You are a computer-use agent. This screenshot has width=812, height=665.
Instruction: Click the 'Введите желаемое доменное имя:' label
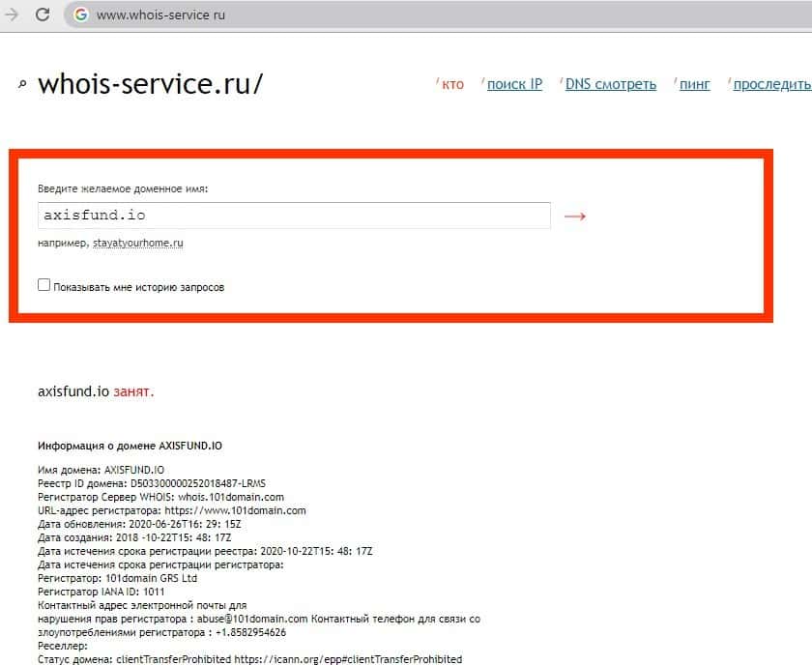[123, 189]
